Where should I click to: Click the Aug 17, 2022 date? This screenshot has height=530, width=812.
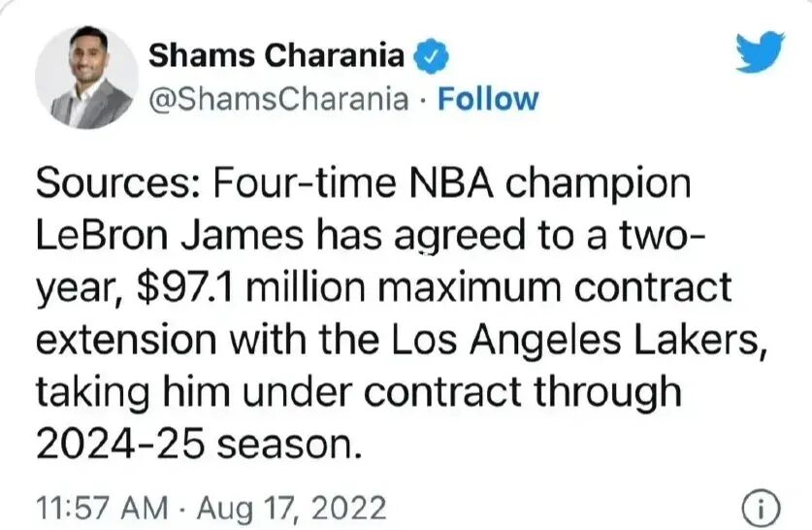[x=292, y=508]
